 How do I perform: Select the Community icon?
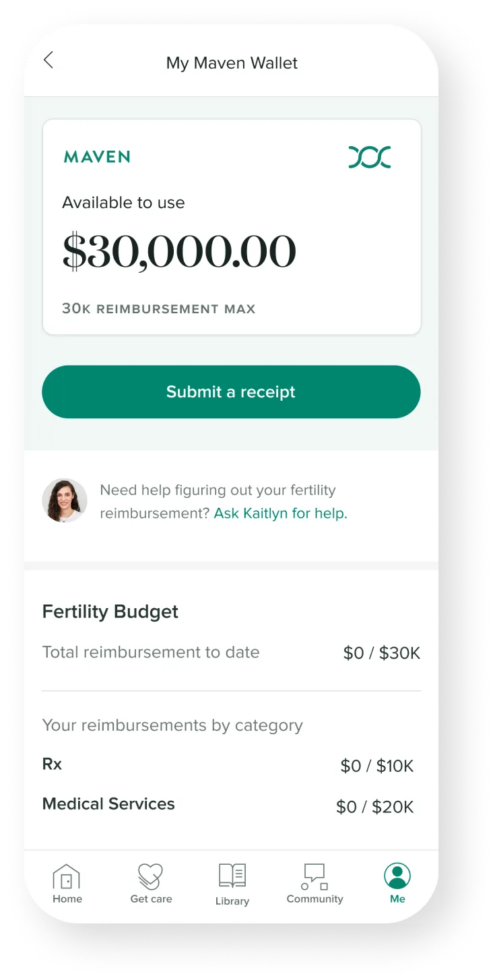(x=315, y=882)
